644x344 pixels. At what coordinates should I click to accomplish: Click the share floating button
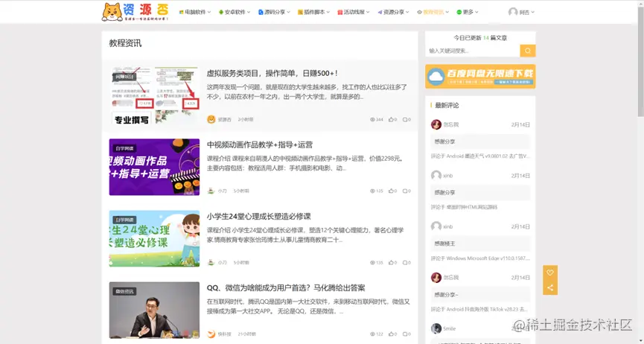(550, 287)
